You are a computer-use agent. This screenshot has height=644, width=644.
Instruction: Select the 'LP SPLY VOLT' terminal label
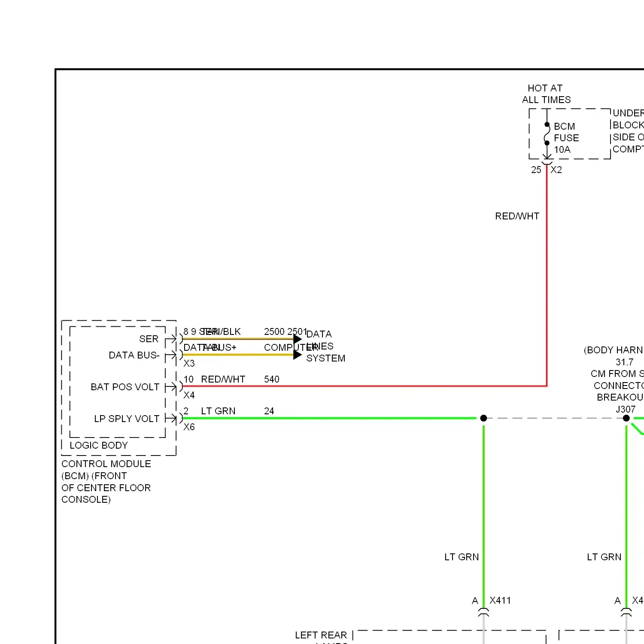click(127, 419)
